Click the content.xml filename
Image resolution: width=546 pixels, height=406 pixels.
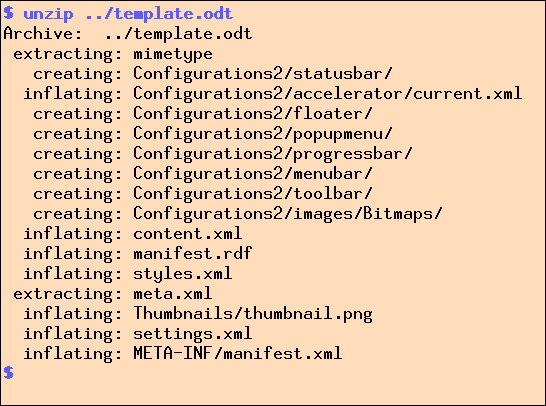click(188, 234)
